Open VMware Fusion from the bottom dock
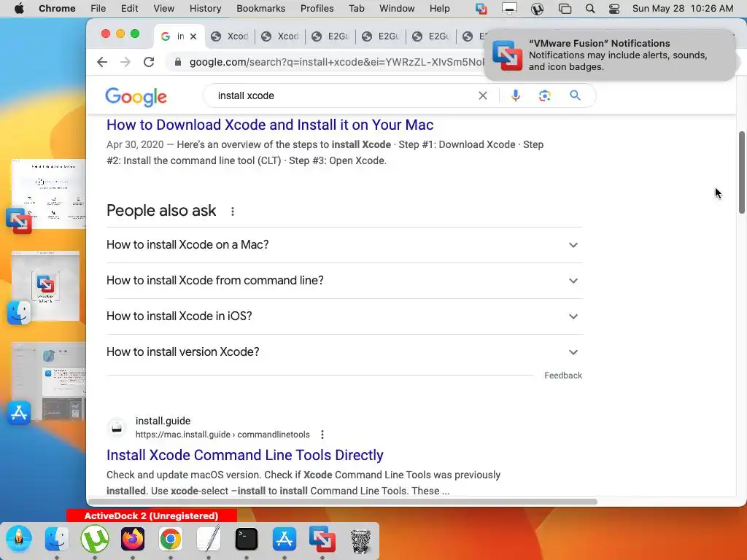 [322, 539]
